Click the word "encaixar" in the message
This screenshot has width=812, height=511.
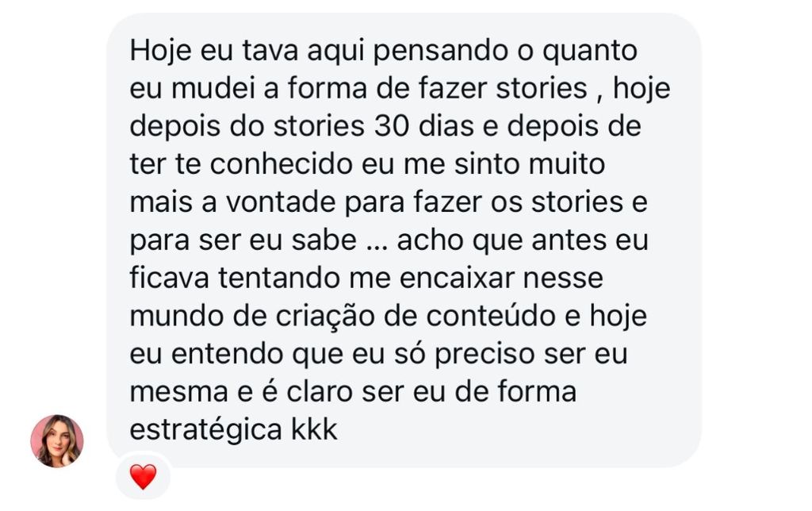(x=458, y=277)
